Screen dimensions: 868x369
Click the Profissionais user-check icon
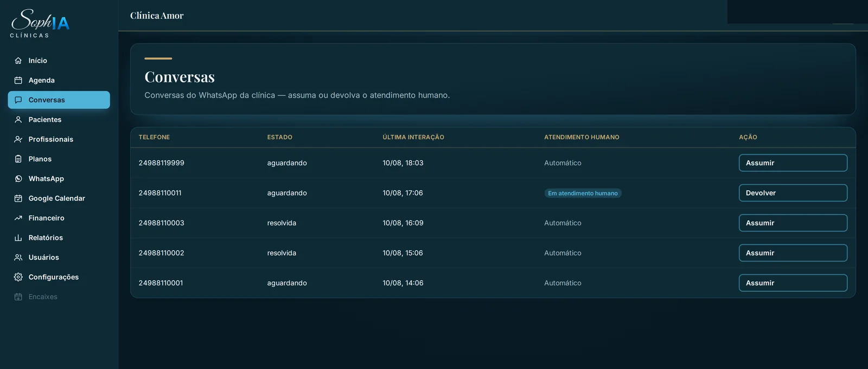coord(18,139)
